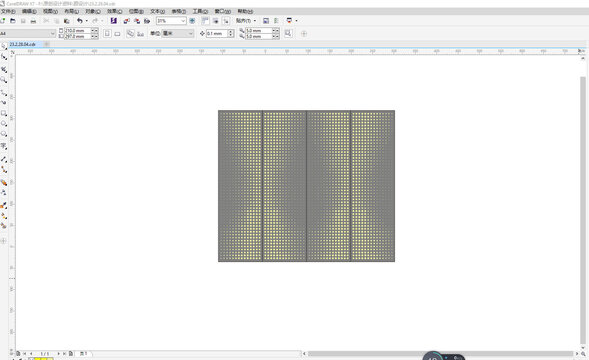Select the Crop tool in the toolbox
The width and height of the screenshot is (589, 360).
point(4,69)
